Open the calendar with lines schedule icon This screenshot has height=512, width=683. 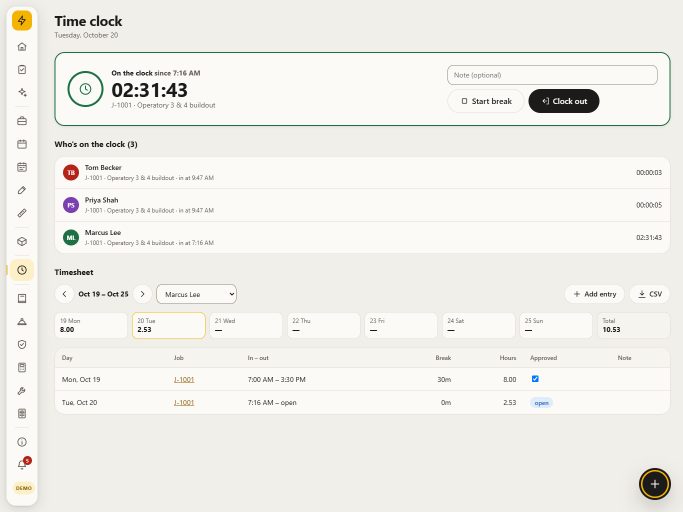point(22,167)
